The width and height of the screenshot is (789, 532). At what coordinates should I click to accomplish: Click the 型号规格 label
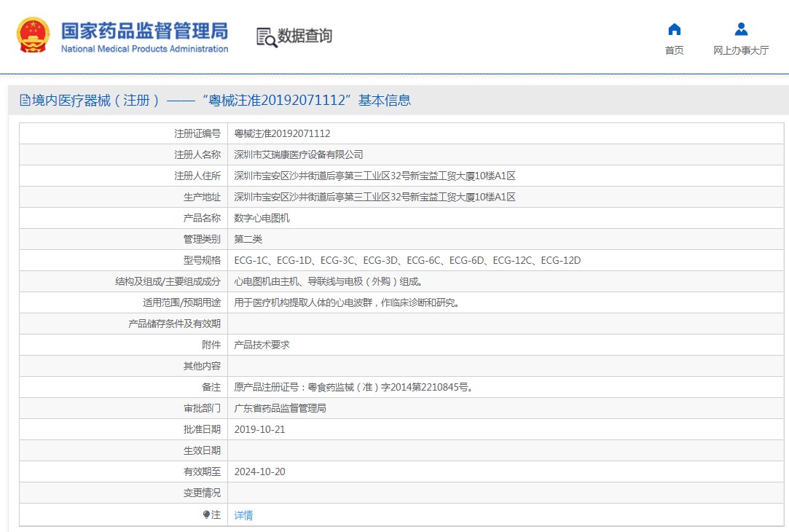202,260
